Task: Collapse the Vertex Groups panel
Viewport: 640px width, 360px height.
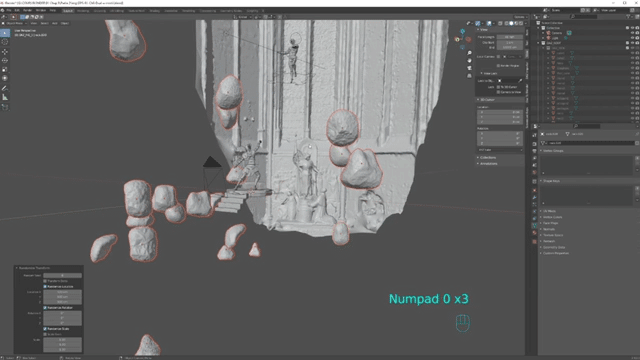Action: click(x=552, y=151)
